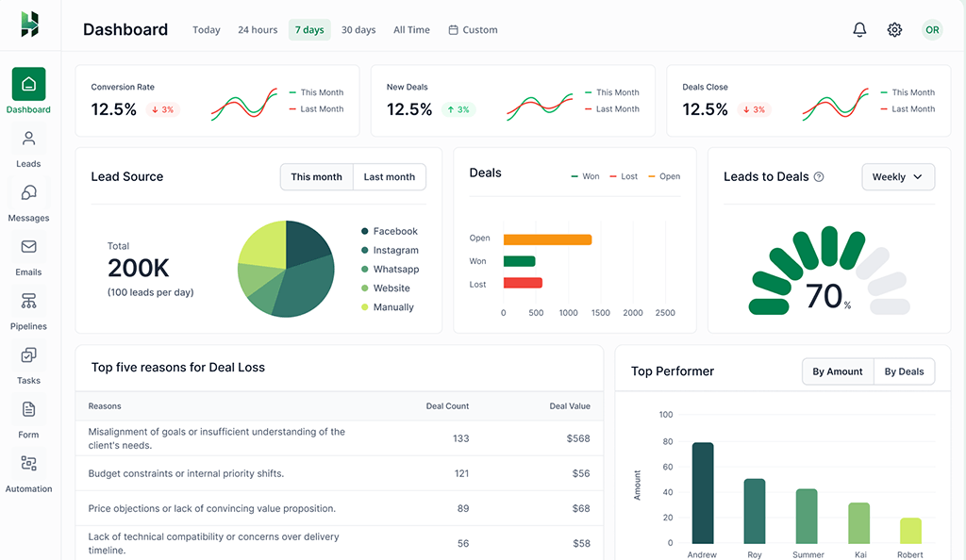The height and width of the screenshot is (560, 966).
Task: Enable the Today time filter
Action: pyautogui.click(x=206, y=29)
